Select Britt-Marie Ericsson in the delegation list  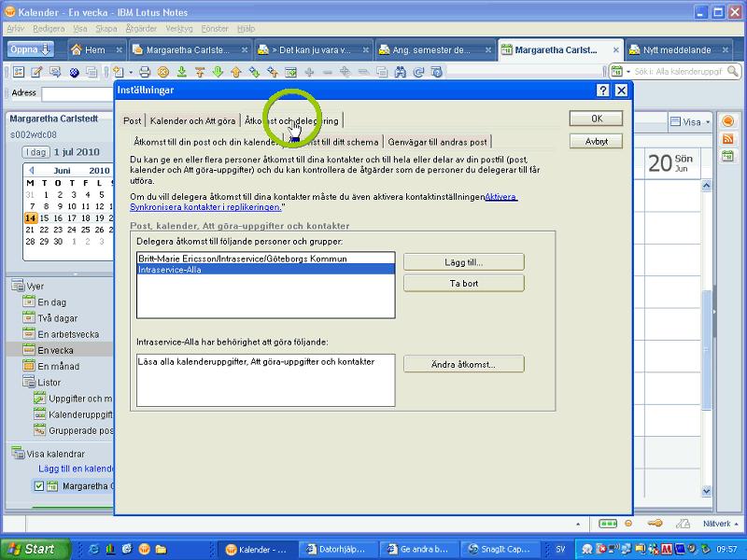coord(266,259)
